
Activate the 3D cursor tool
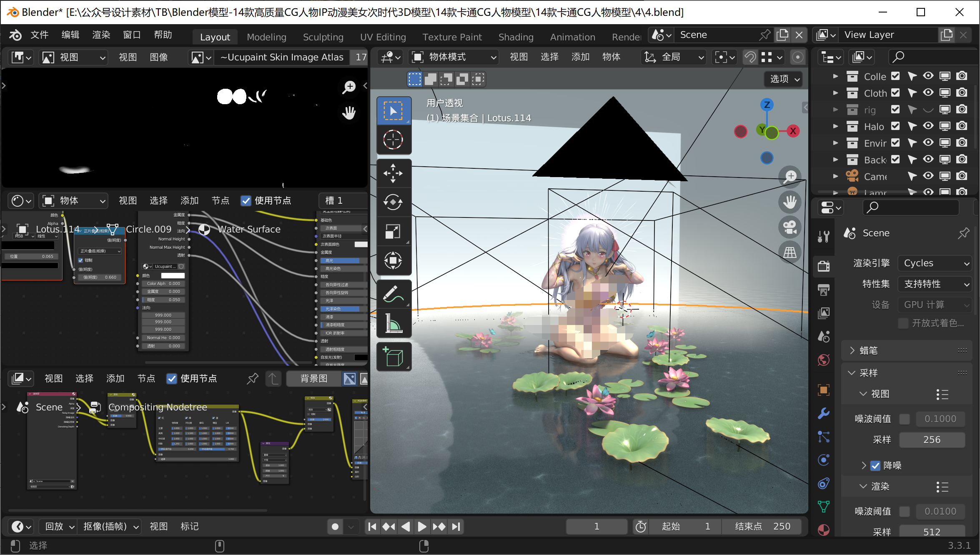(394, 140)
